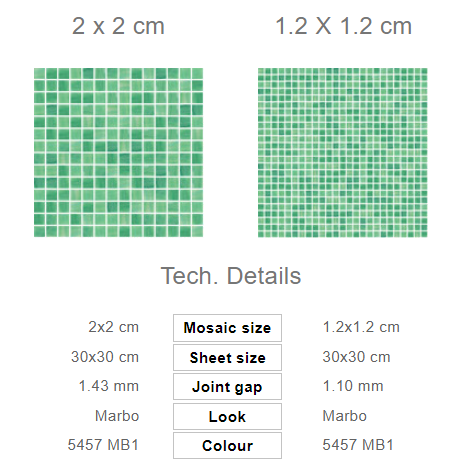Click the 1.2 X 1.2 cm heading
457x465 pixels.
click(x=344, y=26)
